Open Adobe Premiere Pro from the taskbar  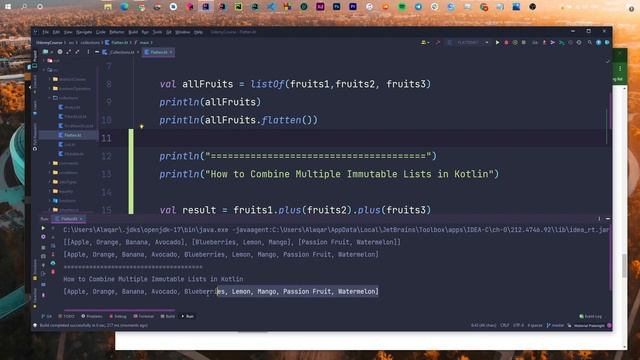(x=353, y=7)
